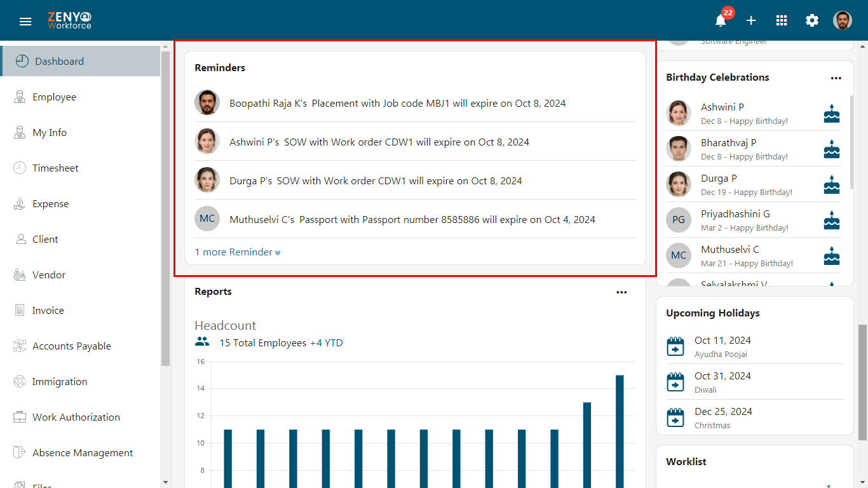The height and width of the screenshot is (488, 868).
Task: Click the Invoice document icon
Action: click(20, 310)
